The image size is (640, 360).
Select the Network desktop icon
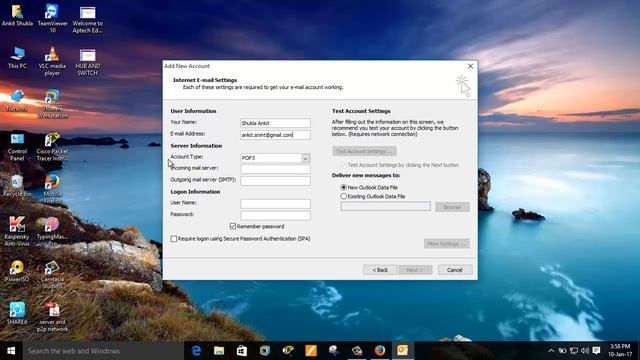click(x=17, y=100)
